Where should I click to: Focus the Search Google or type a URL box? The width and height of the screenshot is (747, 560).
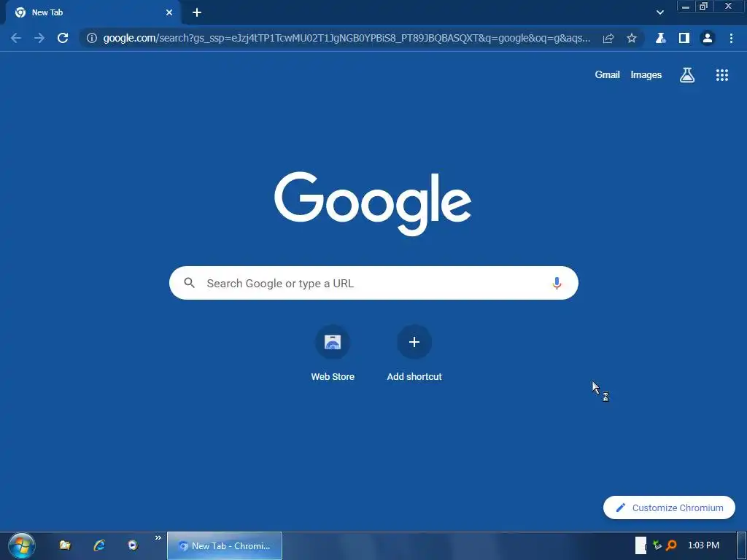(373, 283)
